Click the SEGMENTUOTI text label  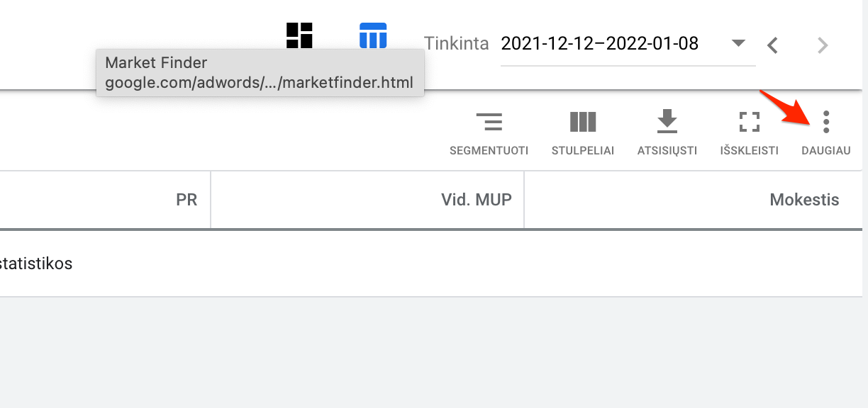click(489, 151)
